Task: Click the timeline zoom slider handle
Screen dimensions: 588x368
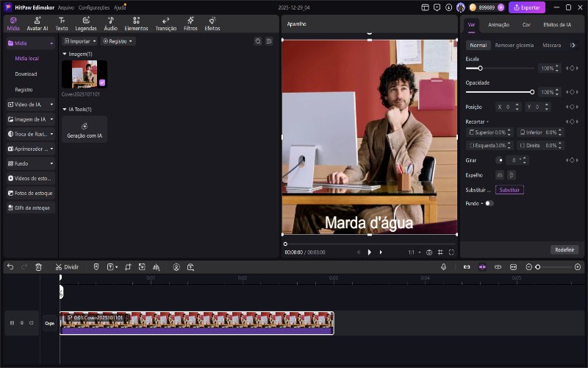Action: [538, 267]
